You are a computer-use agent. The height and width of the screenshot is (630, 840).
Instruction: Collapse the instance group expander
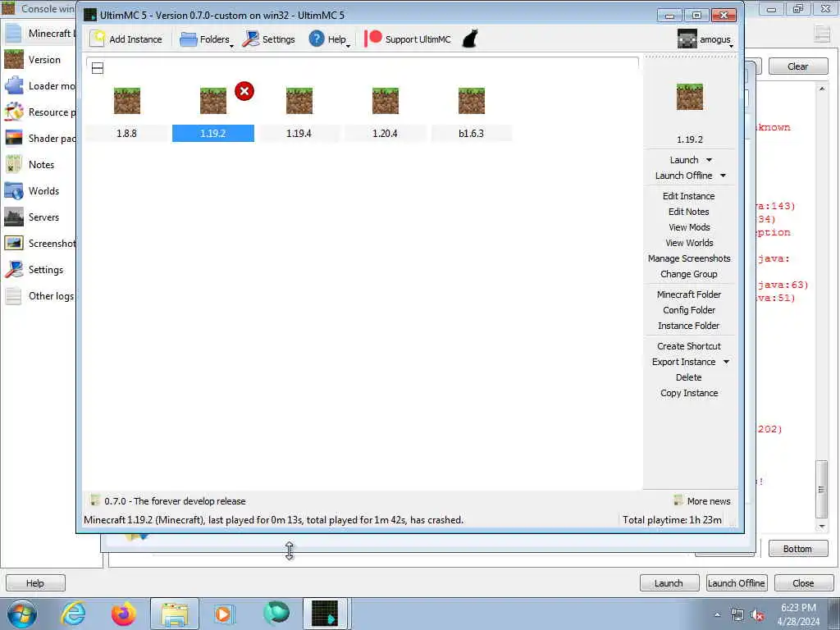(x=98, y=68)
